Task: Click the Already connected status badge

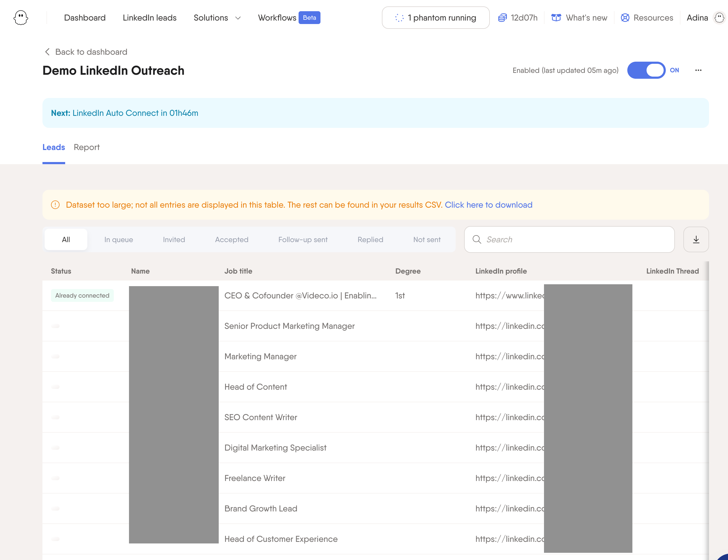Action: click(82, 295)
